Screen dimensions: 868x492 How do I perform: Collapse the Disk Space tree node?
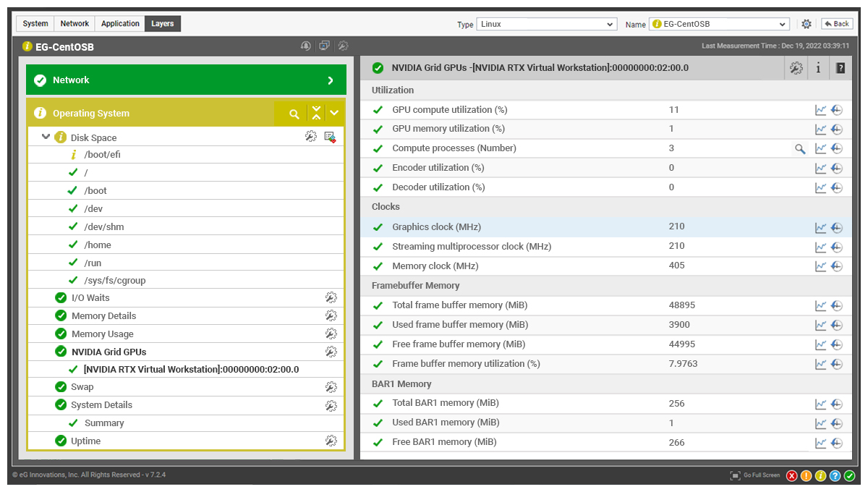click(x=46, y=137)
